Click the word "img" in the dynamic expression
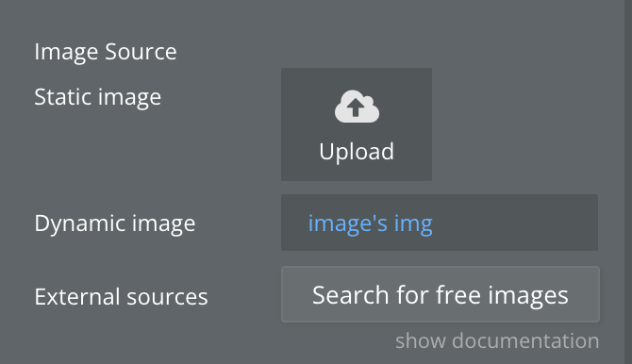This screenshot has height=364, width=632. pyautogui.click(x=413, y=223)
